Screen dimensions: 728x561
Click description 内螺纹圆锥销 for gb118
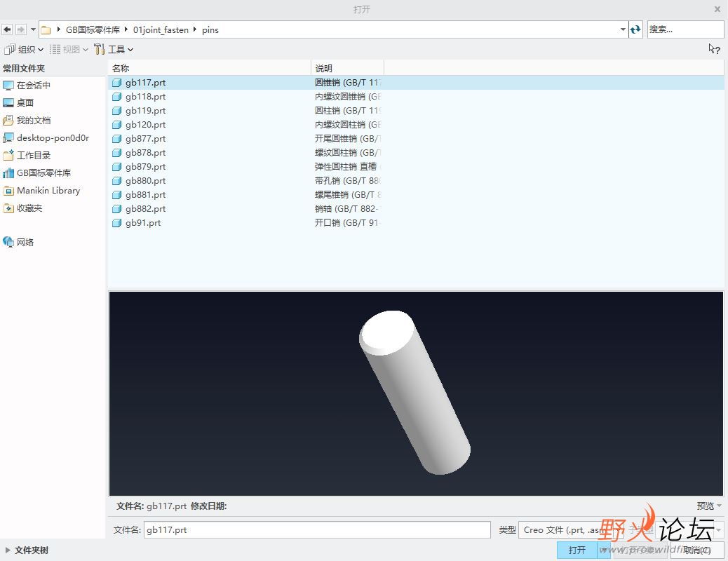[x=348, y=97]
